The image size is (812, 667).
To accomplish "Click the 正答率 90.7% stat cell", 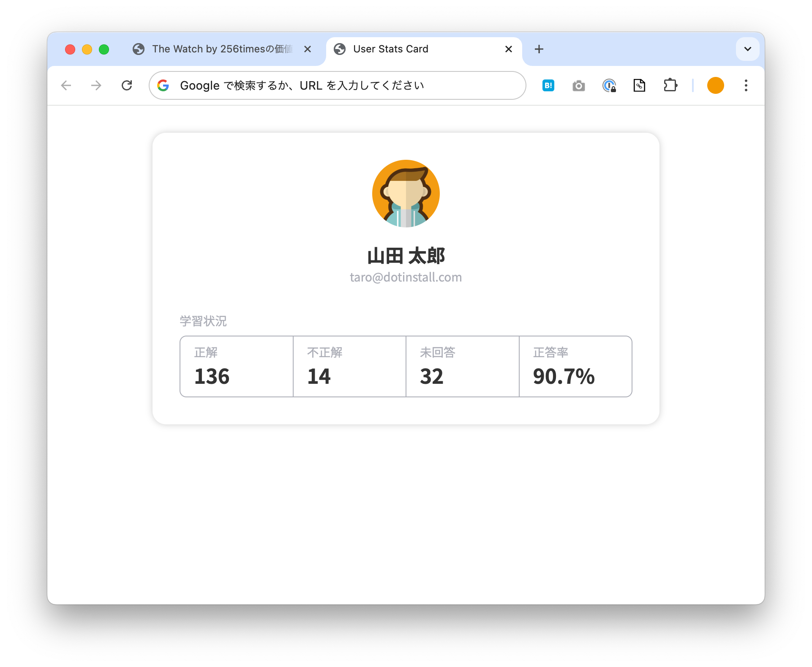I will pos(575,366).
